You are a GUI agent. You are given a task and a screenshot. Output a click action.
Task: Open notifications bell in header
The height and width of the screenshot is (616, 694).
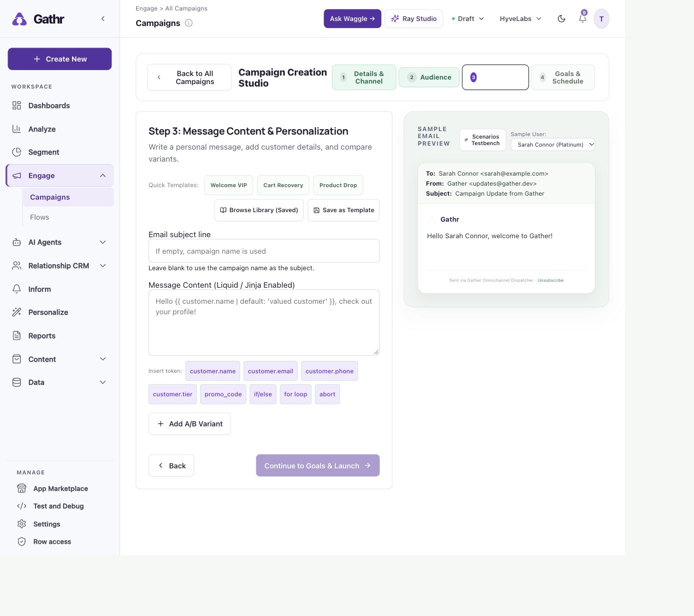(582, 19)
